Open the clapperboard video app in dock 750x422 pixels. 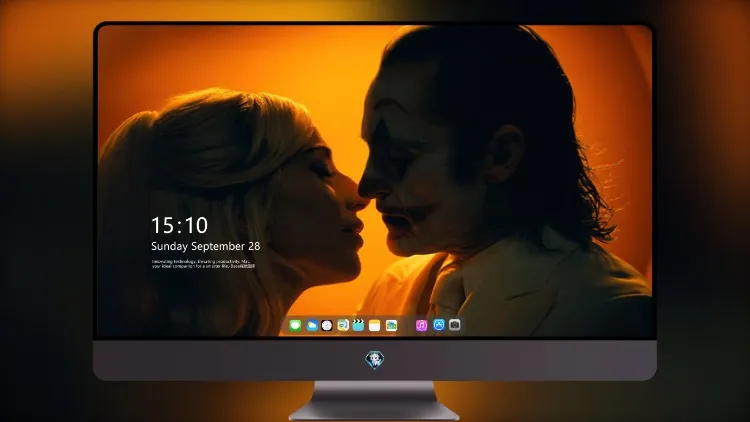click(x=358, y=326)
